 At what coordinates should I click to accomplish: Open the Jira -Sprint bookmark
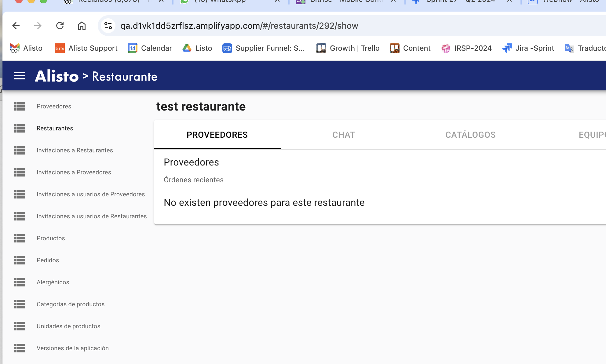528,48
